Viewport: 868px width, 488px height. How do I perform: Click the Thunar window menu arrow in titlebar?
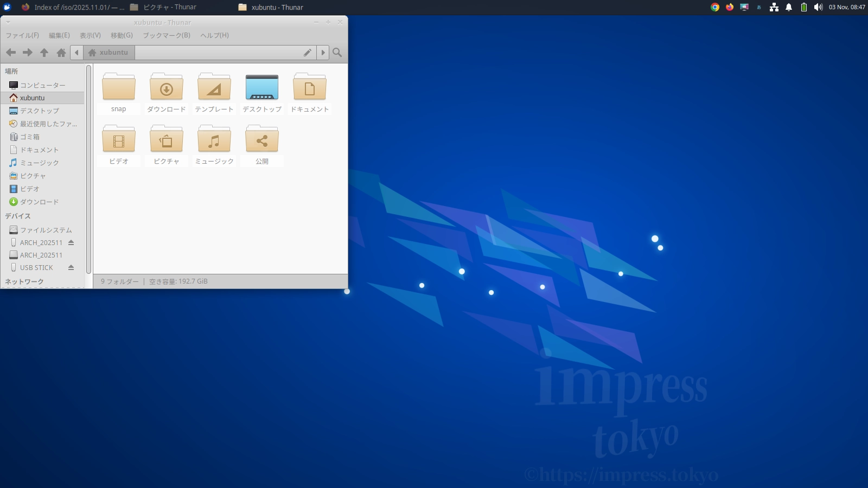(x=8, y=23)
